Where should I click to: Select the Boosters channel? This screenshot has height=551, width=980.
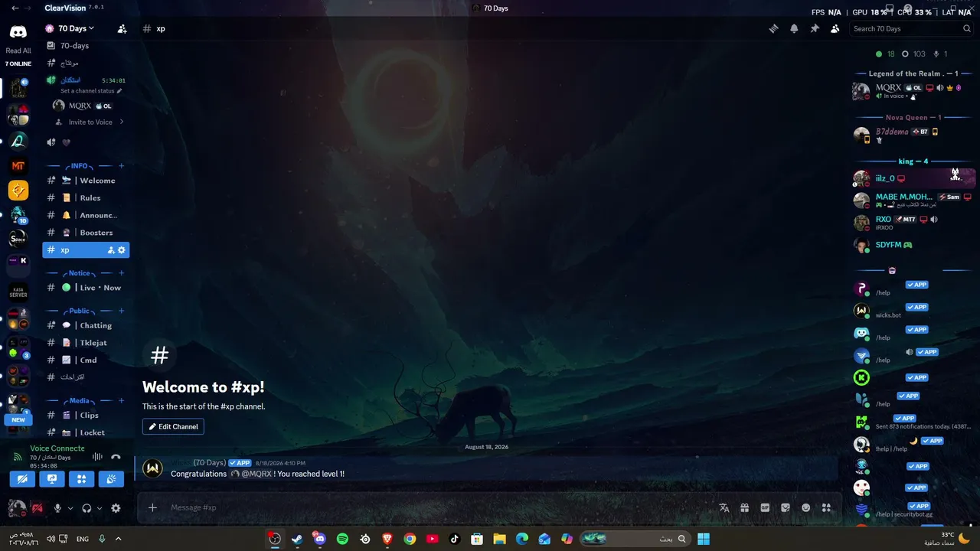pyautogui.click(x=86, y=233)
